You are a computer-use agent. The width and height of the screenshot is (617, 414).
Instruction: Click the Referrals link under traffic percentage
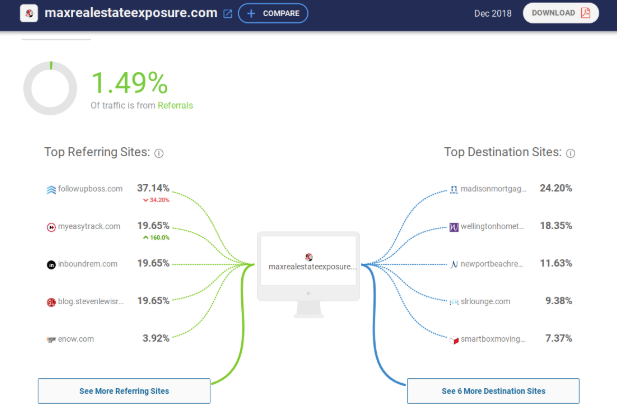(x=175, y=104)
